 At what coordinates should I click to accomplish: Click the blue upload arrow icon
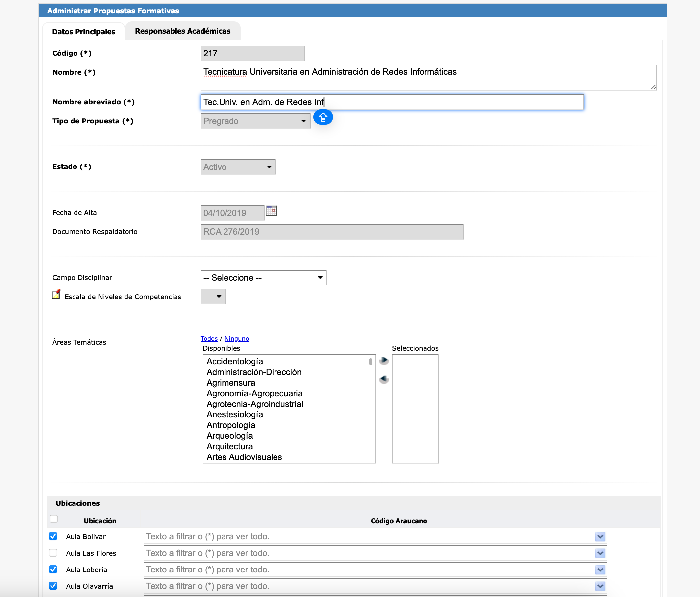pos(323,117)
